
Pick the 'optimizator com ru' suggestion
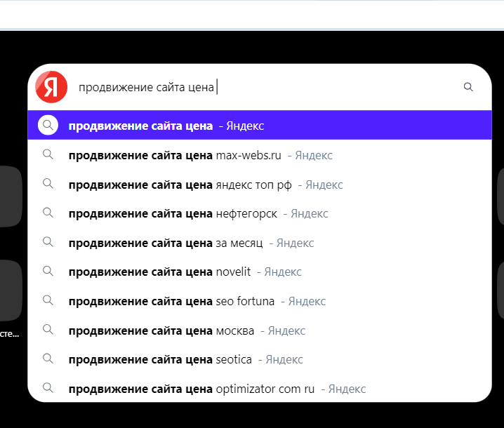260,389
